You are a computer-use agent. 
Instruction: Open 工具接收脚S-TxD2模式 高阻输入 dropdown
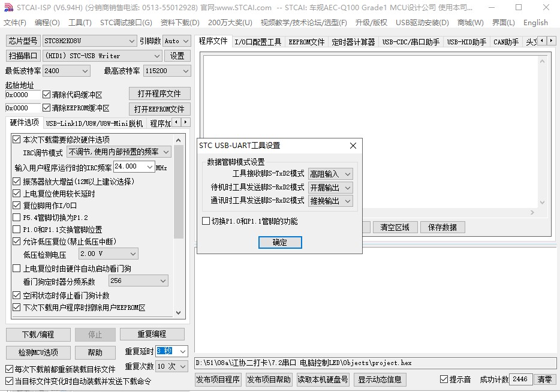click(x=330, y=174)
